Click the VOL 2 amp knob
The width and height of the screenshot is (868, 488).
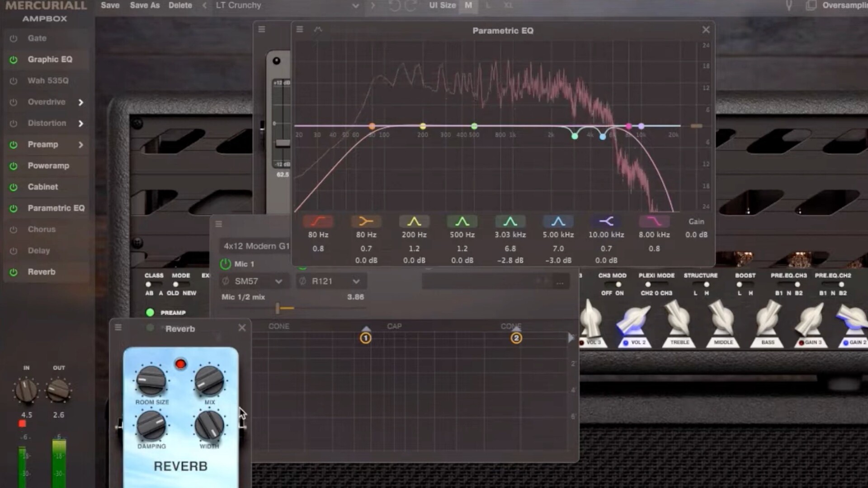coord(635,321)
